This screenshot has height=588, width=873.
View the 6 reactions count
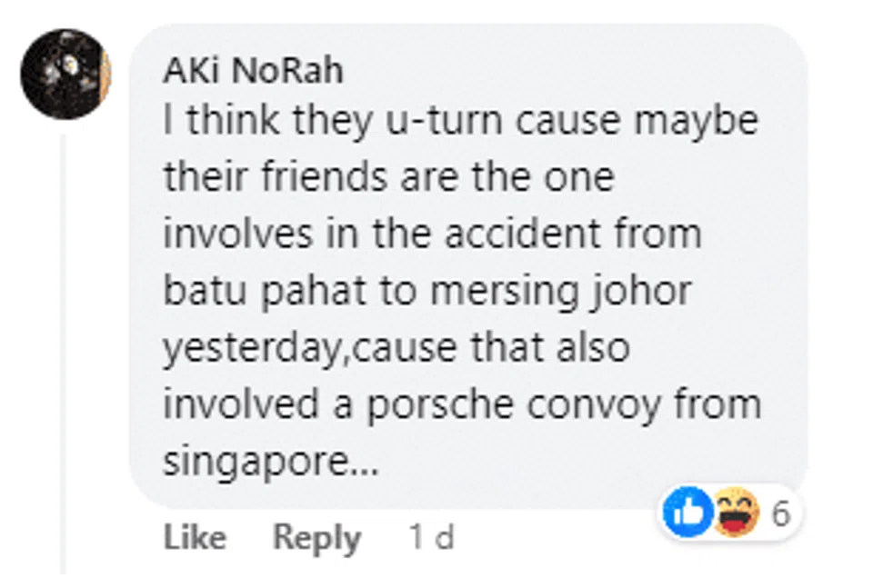pyautogui.click(x=780, y=513)
